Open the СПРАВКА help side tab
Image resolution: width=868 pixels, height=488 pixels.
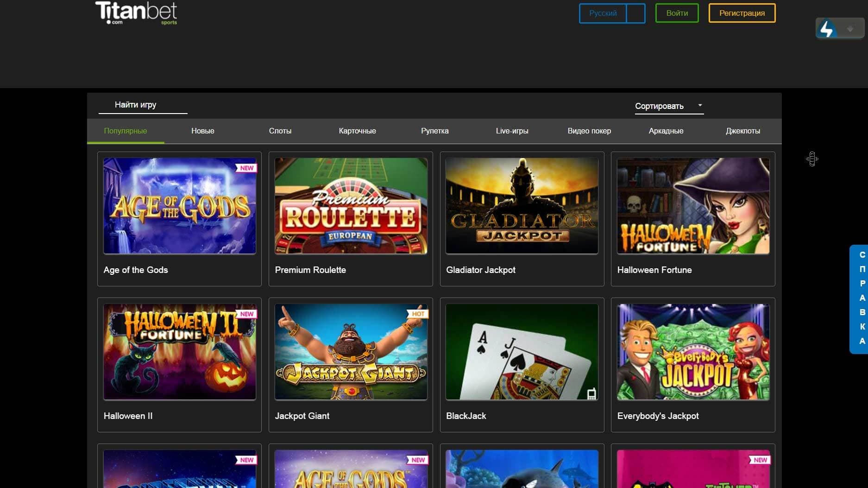pos(859,299)
